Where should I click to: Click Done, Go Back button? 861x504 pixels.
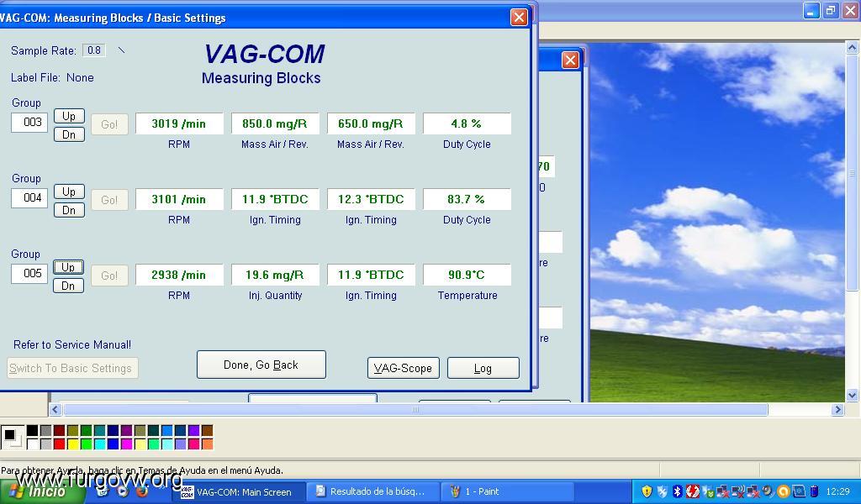pos(261,365)
